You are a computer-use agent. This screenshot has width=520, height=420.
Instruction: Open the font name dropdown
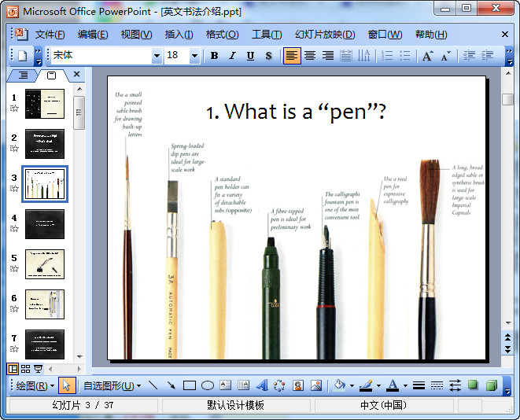[x=156, y=56]
